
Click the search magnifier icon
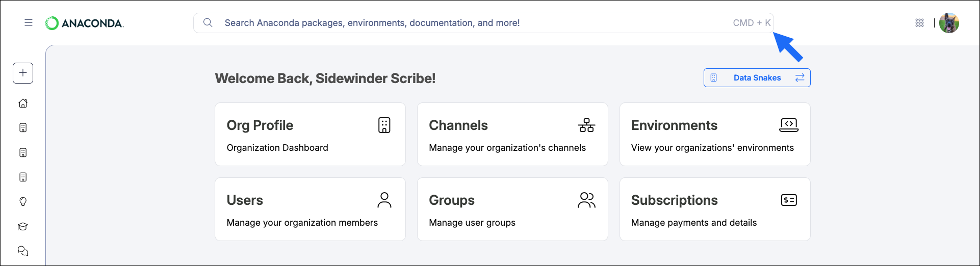(208, 23)
